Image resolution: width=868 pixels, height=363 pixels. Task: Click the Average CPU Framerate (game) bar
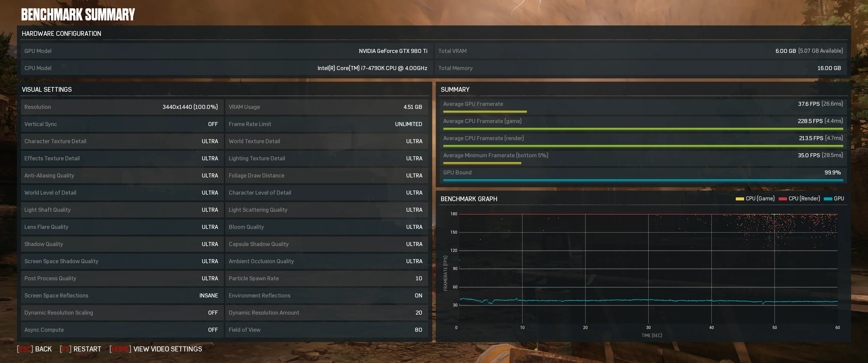pos(643,129)
